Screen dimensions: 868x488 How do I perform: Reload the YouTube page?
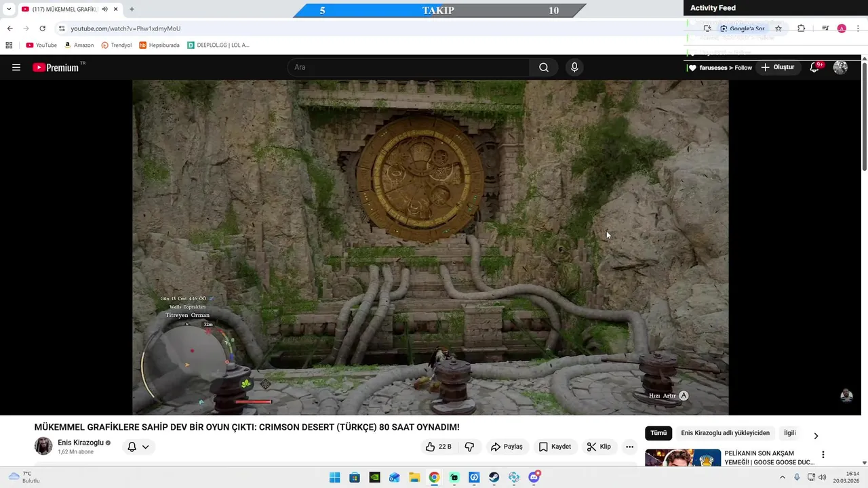click(42, 28)
